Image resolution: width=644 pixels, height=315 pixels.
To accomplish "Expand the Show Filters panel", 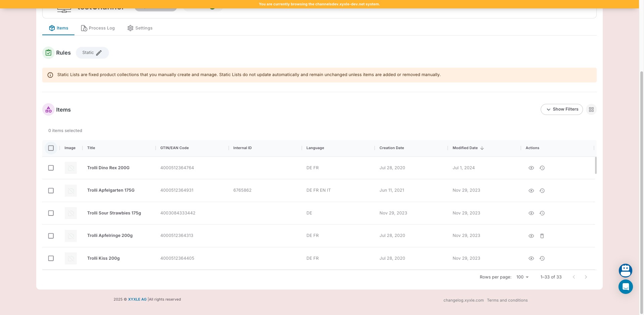I will tap(561, 109).
